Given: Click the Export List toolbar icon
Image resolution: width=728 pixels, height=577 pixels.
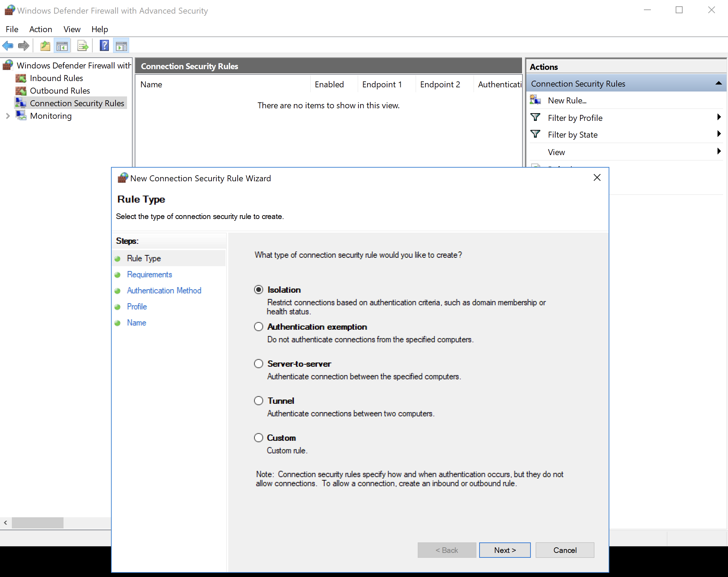Looking at the screenshot, I should pos(83,46).
